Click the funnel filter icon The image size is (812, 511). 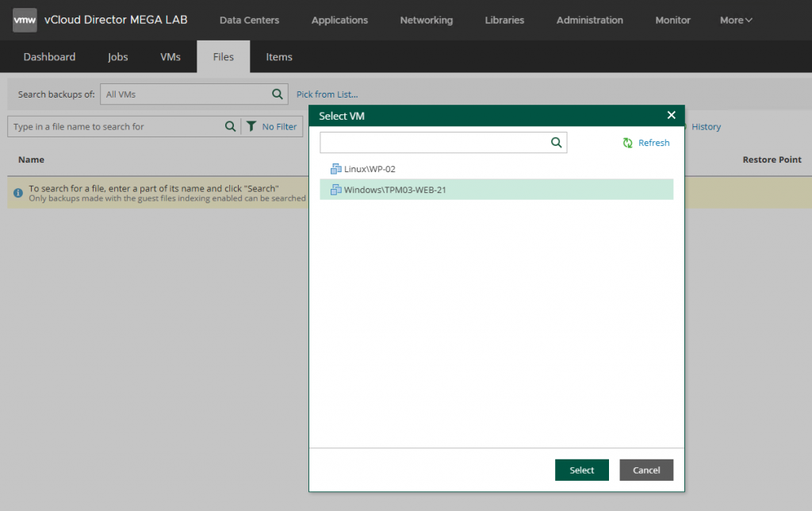coord(251,126)
